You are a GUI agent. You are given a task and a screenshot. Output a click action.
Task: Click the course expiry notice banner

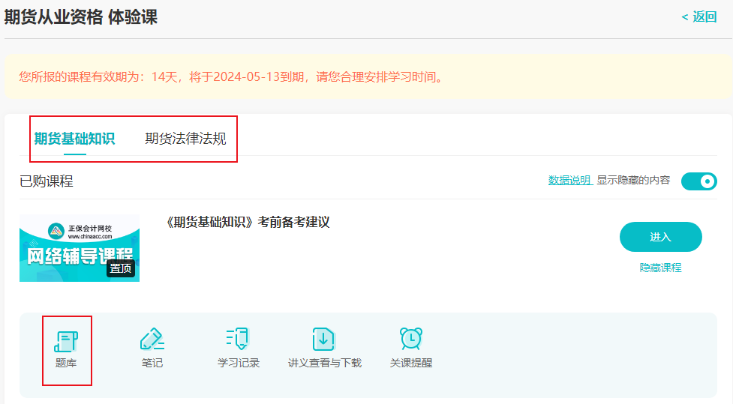[x=366, y=77]
